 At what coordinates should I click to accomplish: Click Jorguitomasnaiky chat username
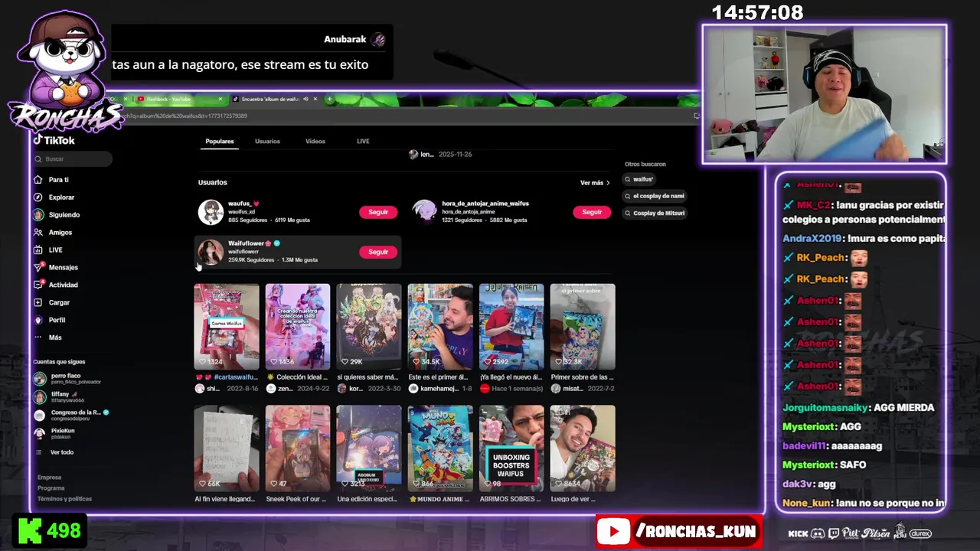click(x=825, y=408)
